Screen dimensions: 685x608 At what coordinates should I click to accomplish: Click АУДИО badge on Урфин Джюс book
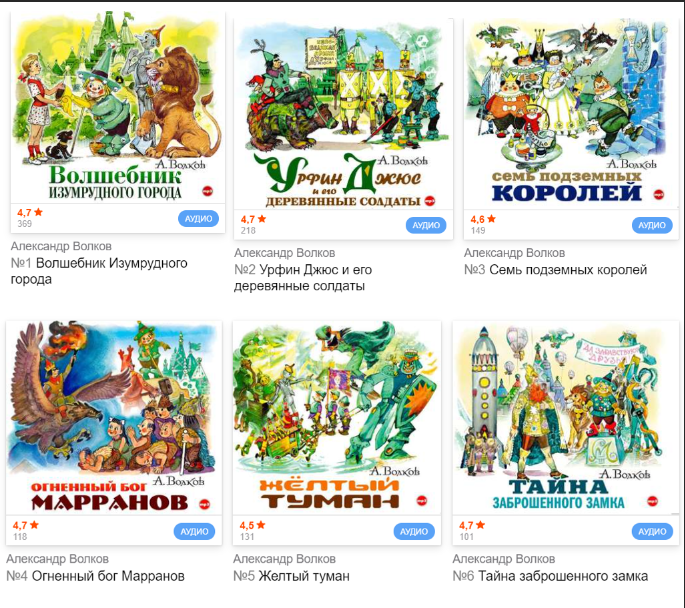coord(426,225)
